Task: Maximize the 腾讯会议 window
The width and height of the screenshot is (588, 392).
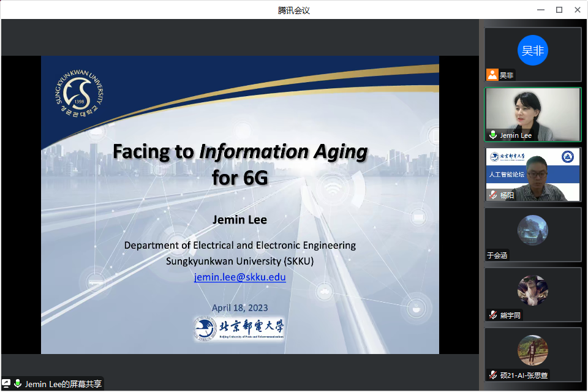Action: tap(559, 10)
